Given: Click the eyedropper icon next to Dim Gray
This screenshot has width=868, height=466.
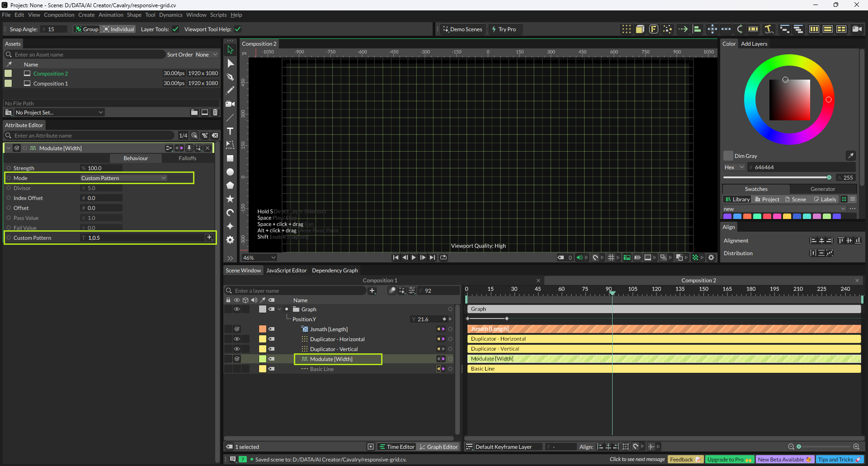Looking at the screenshot, I should 850,156.
